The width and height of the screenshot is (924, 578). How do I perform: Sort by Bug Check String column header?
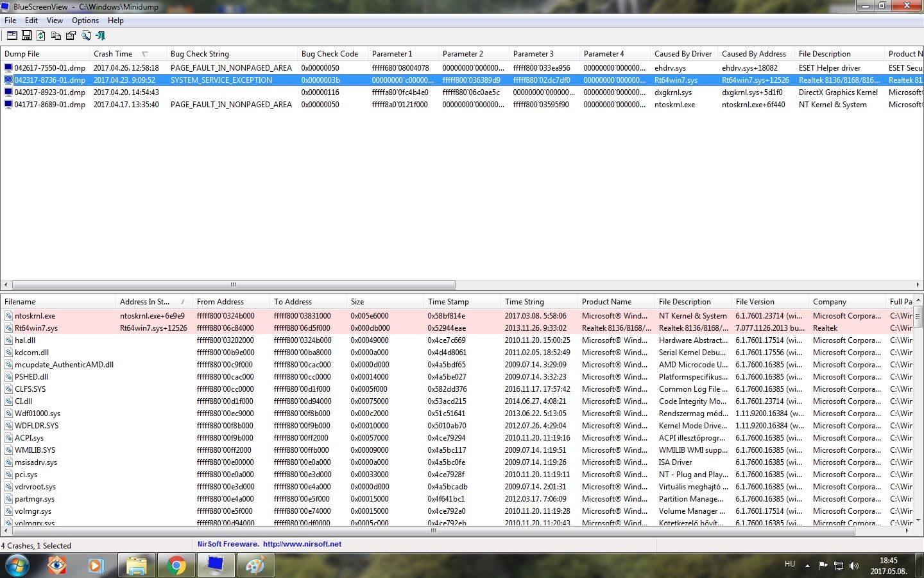pos(232,54)
